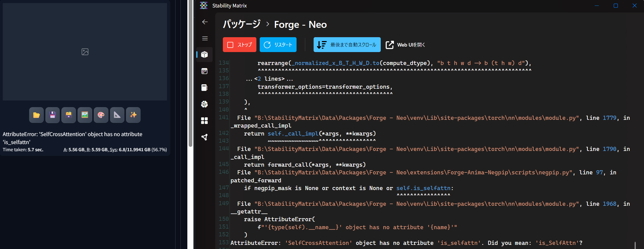Open the output folder icon button
644x249 pixels.
tap(36, 115)
